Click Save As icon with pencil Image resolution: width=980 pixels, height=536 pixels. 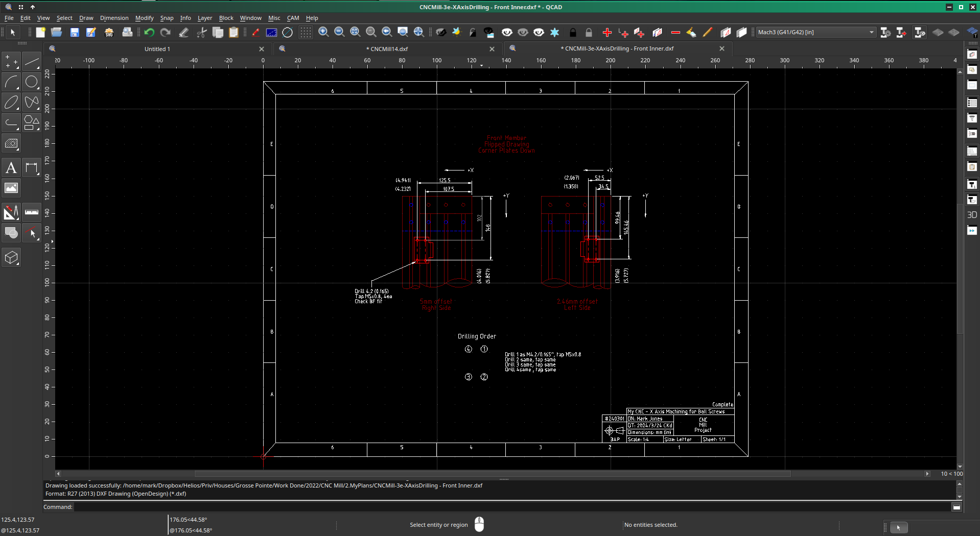point(91,32)
